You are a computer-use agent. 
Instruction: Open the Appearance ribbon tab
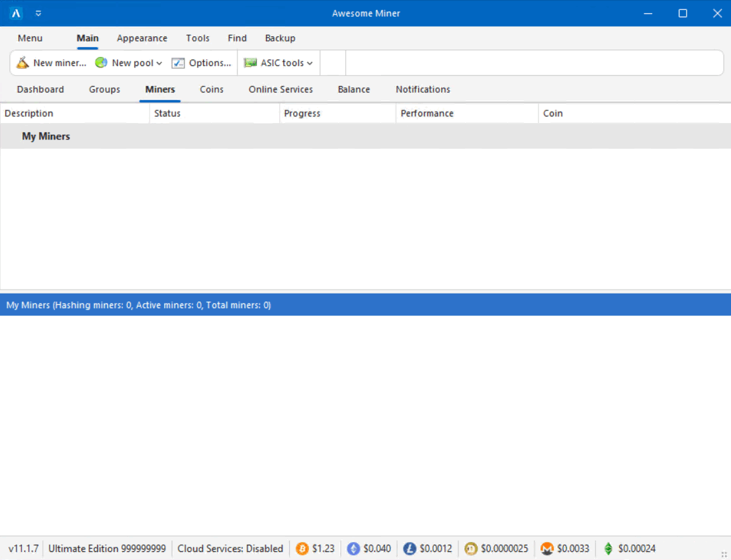click(x=142, y=38)
